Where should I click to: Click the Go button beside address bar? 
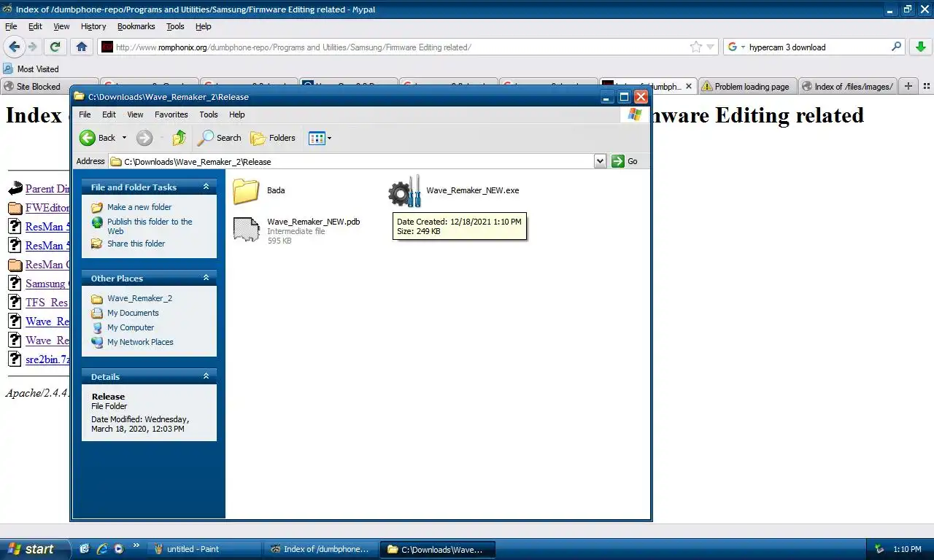[x=625, y=161]
